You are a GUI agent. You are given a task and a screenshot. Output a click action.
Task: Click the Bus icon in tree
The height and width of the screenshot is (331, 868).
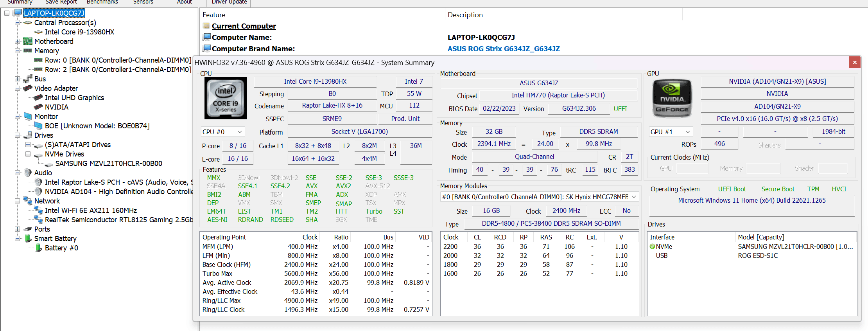(28, 79)
